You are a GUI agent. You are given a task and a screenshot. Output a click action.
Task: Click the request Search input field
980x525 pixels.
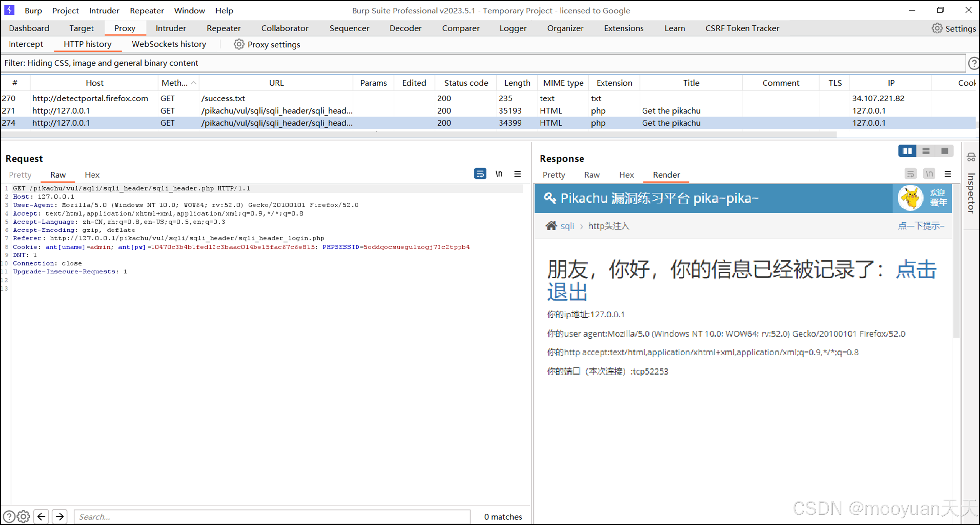coord(272,516)
